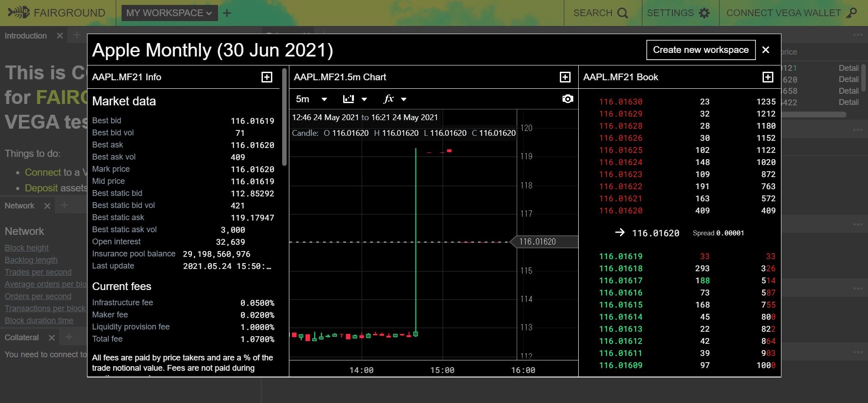Click Insurance pool balance value
This screenshot has width=868, height=403.
pos(217,254)
